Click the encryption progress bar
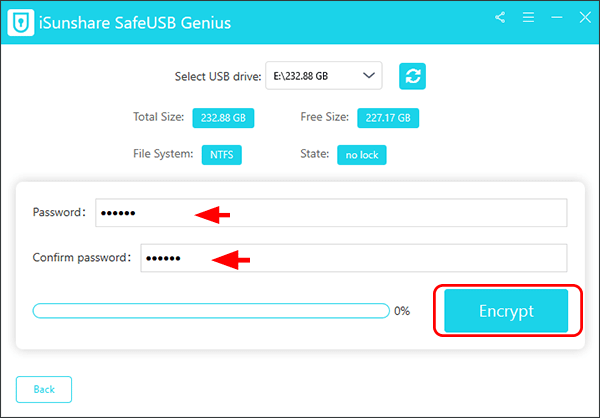Viewport: 600px width, 418px height. click(210, 311)
